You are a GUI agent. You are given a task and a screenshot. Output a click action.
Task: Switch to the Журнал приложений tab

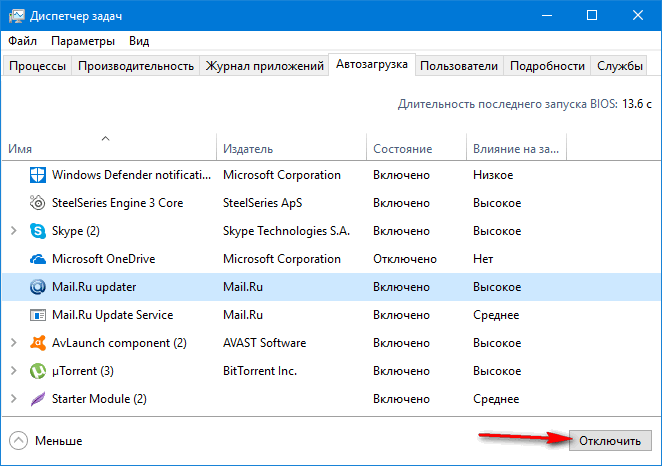point(264,66)
